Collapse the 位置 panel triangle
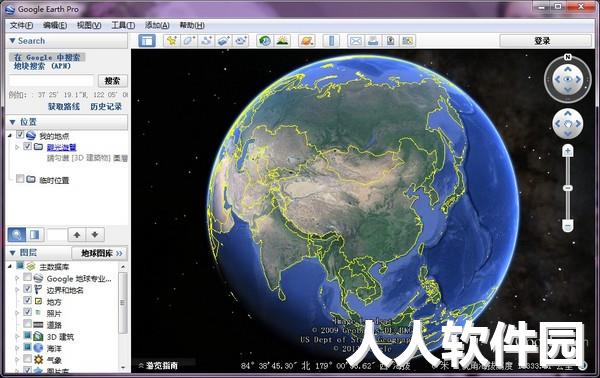 click(x=12, y=122)
